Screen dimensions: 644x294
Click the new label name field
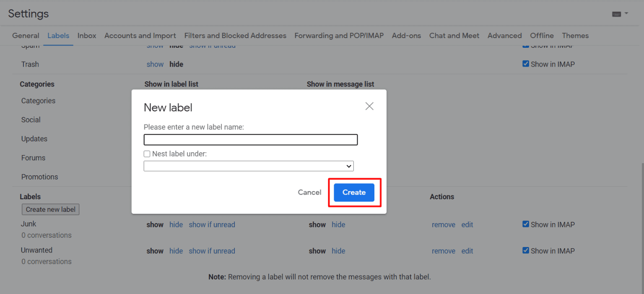[250, 139]
